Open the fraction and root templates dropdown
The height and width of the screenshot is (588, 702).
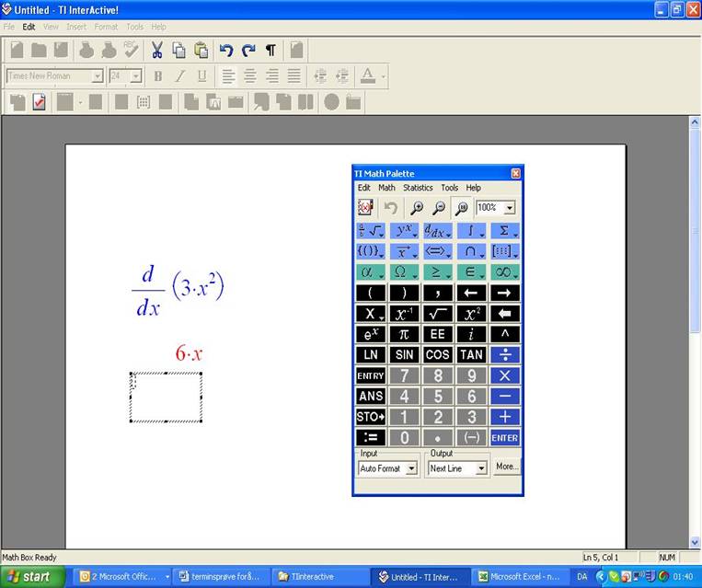click(x=371, y=231)
